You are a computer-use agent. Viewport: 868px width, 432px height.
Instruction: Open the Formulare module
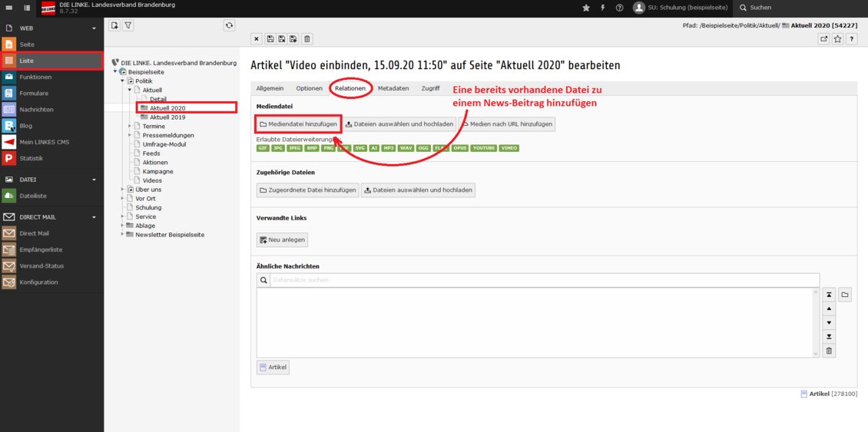pyautogui.click(x=51, y=93)
